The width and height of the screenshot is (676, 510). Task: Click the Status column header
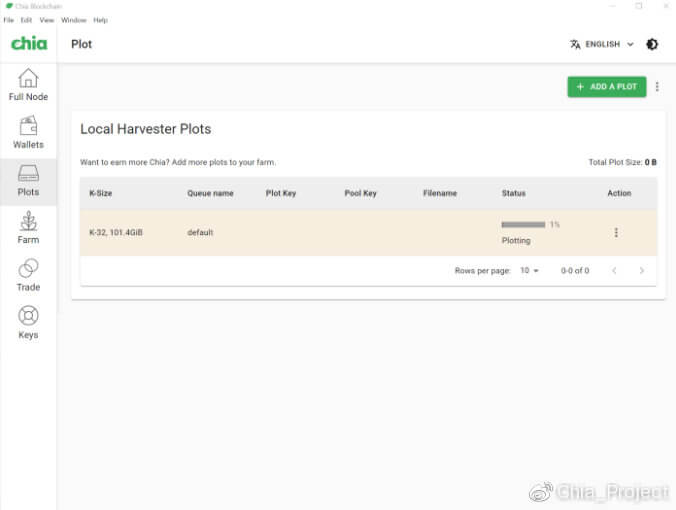pyautogui.click(x=513, y=193)
